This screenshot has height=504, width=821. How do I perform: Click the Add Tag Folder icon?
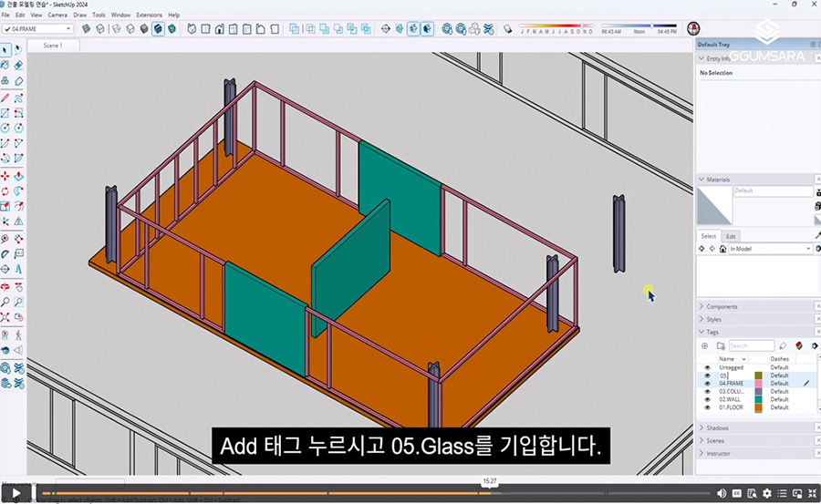(720, 346)
